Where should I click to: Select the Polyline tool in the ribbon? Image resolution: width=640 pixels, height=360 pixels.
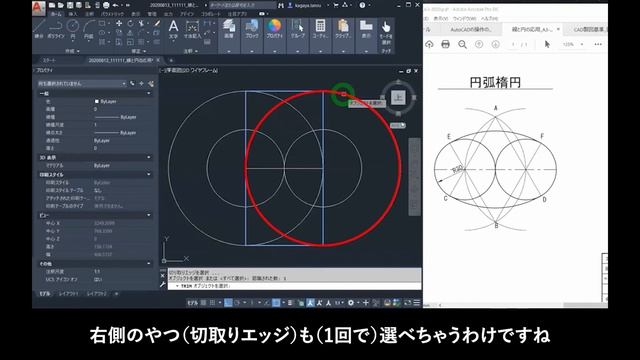tap(56, 29)
